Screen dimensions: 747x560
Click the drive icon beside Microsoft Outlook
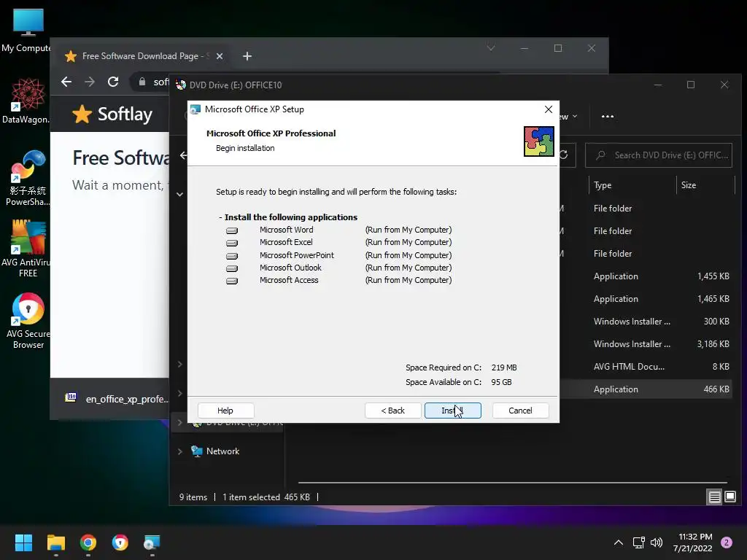click(232, 268)
